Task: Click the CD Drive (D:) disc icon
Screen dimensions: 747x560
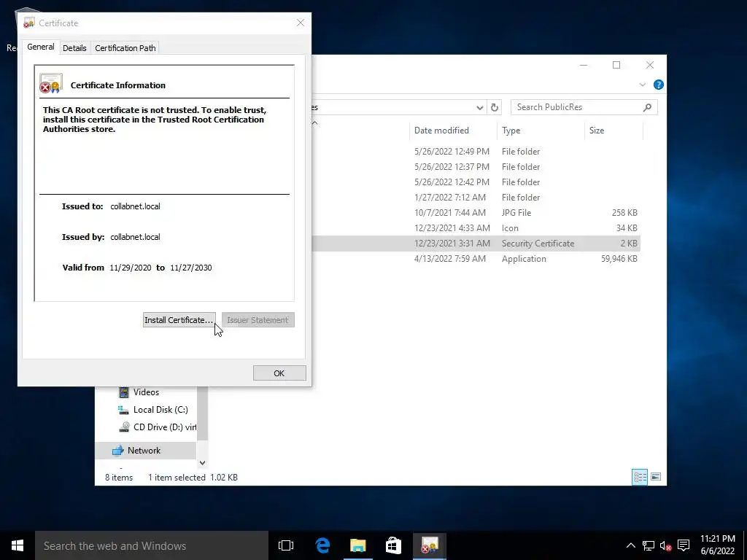Action: [x=124, y=427]
